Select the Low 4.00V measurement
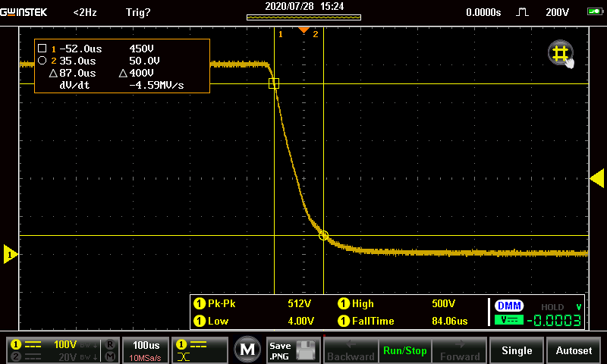This screenshot has height=364, width=607. (253, 321)
